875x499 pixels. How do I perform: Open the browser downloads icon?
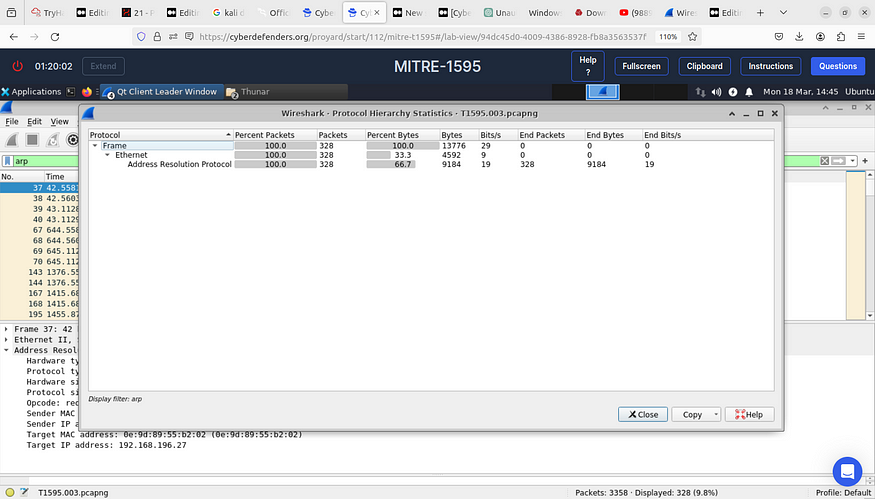tap(799, 37)
